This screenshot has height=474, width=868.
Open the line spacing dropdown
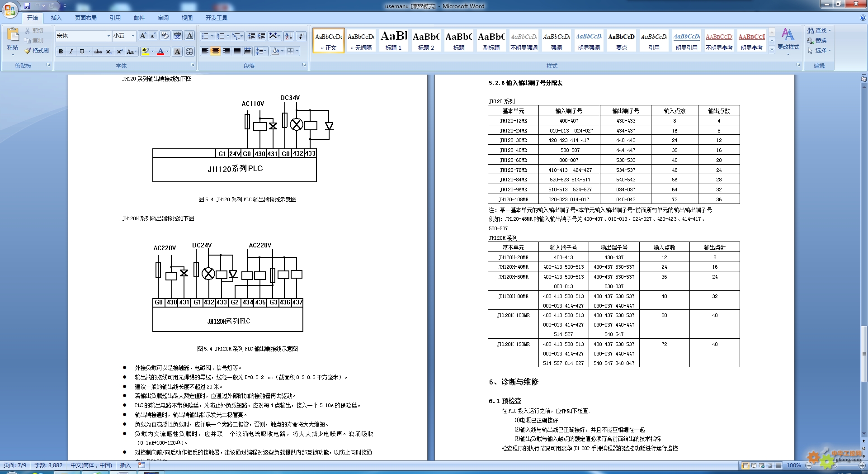tap(261, 51)
